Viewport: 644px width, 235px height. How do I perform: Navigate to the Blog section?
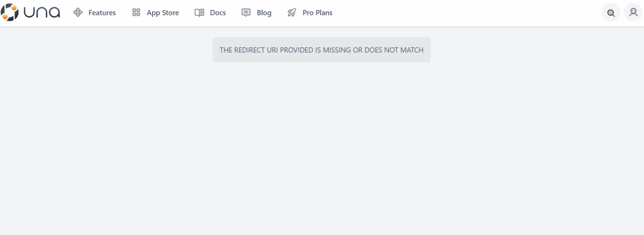(264, 13)
